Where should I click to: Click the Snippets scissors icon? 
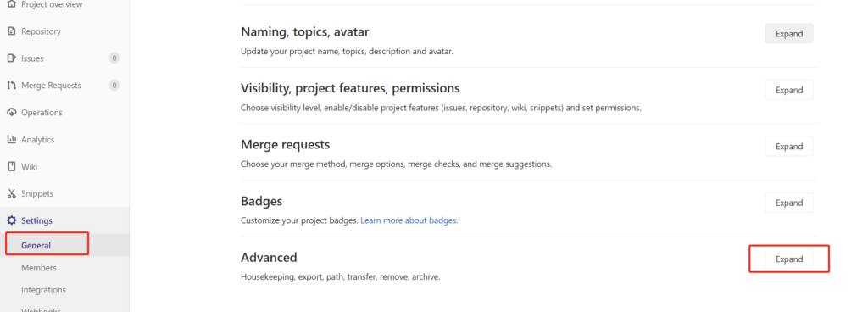pyautogui.click(x=12, y=193)
